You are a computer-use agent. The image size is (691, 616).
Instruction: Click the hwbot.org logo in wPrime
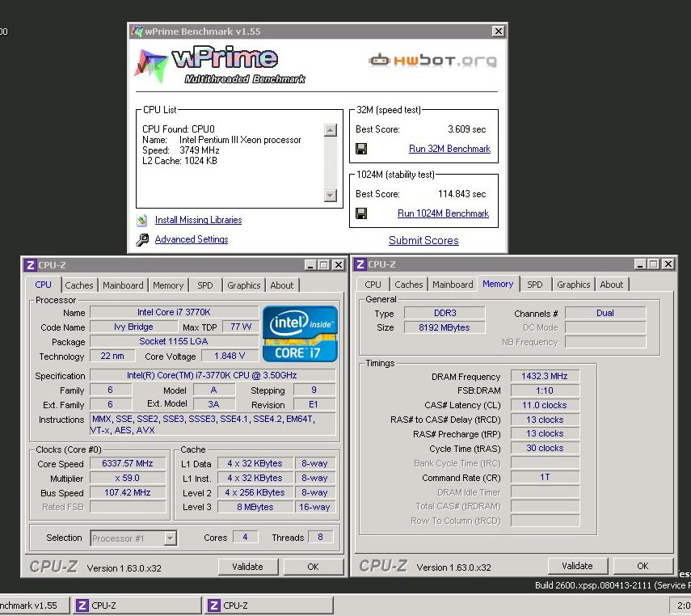coord(432,61)
